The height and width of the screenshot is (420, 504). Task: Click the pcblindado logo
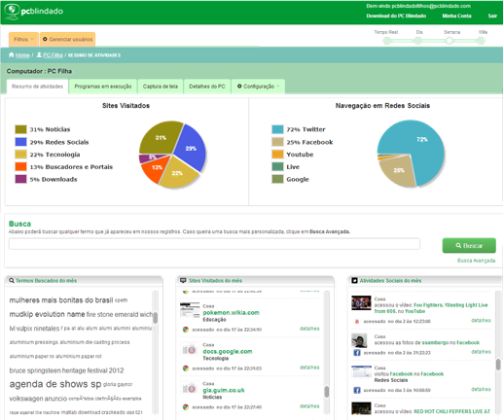click(x=34, y=12)
